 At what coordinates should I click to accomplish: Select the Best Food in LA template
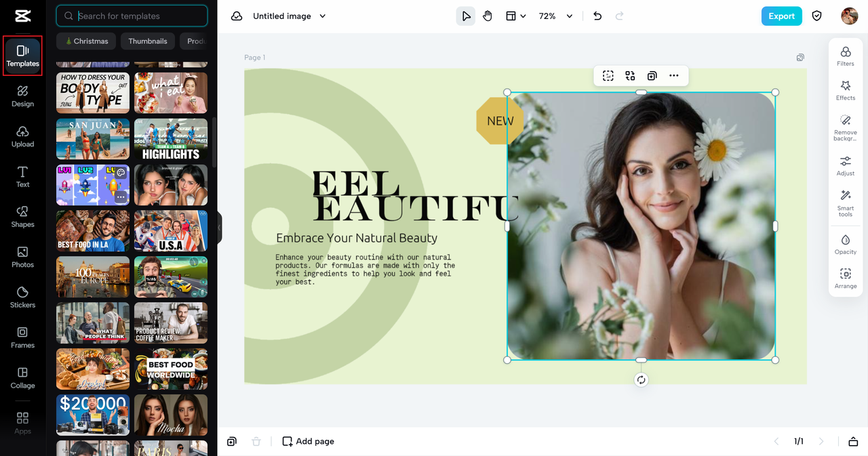(x=93, y=231)
